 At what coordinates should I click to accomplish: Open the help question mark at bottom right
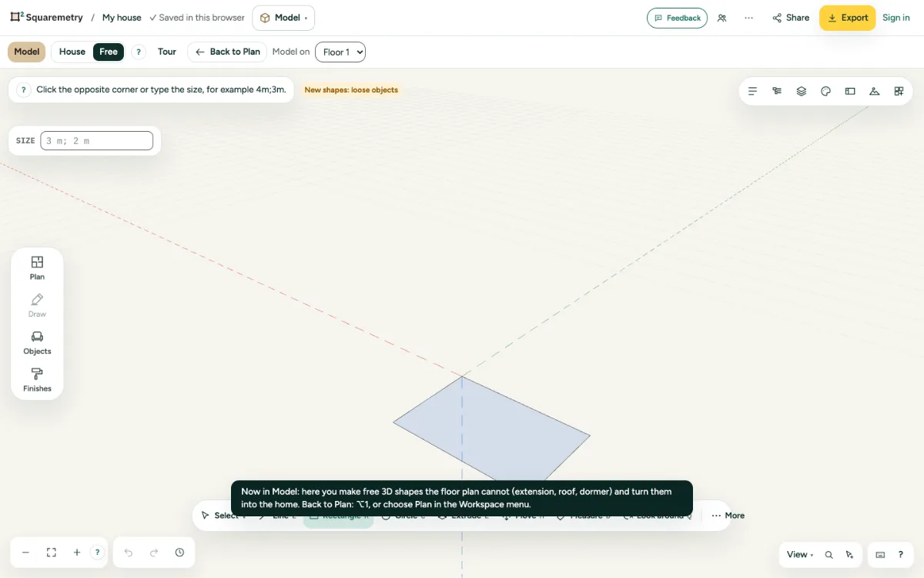(x=901, y=555)
